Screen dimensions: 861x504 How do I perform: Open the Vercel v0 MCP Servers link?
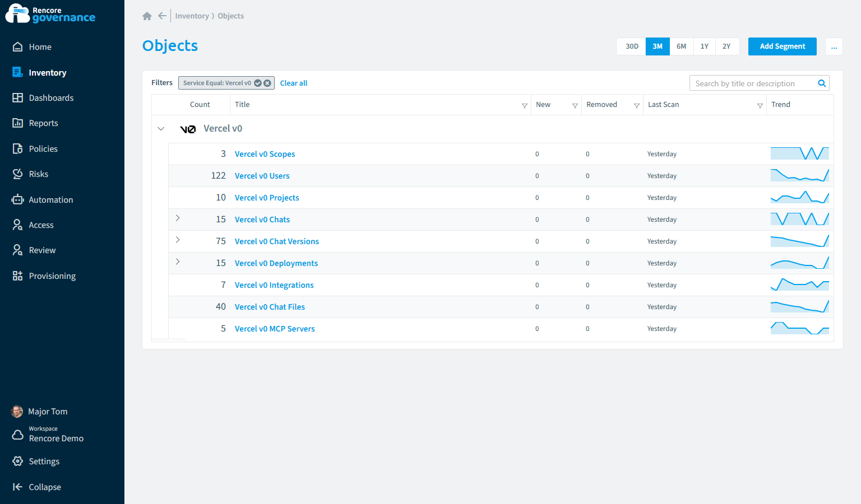pyautogui.click(x=275, y=329)
